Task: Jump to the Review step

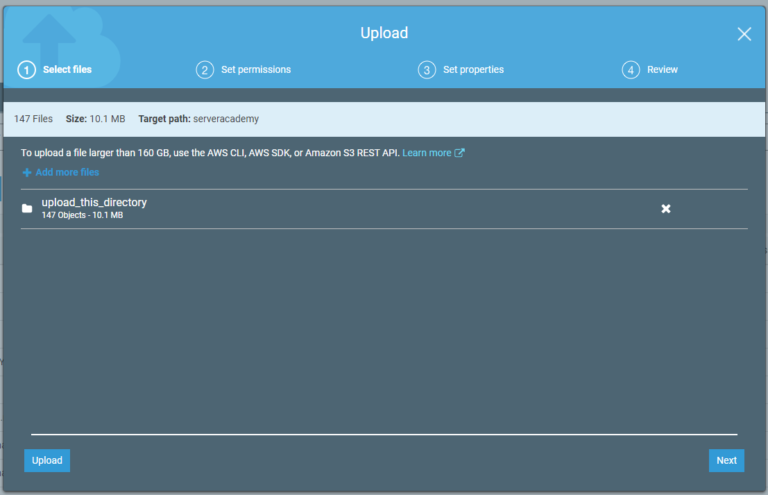Action: point(662,70)
